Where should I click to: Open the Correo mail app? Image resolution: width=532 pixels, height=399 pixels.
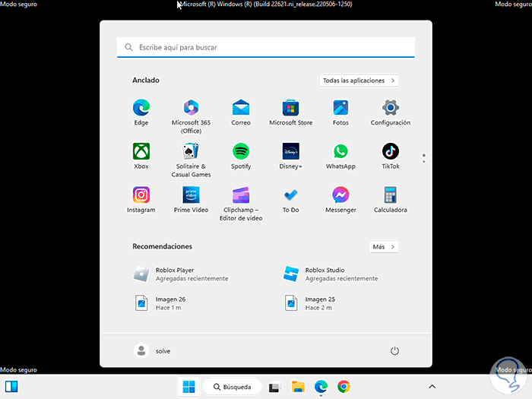[x=241, y=112]
